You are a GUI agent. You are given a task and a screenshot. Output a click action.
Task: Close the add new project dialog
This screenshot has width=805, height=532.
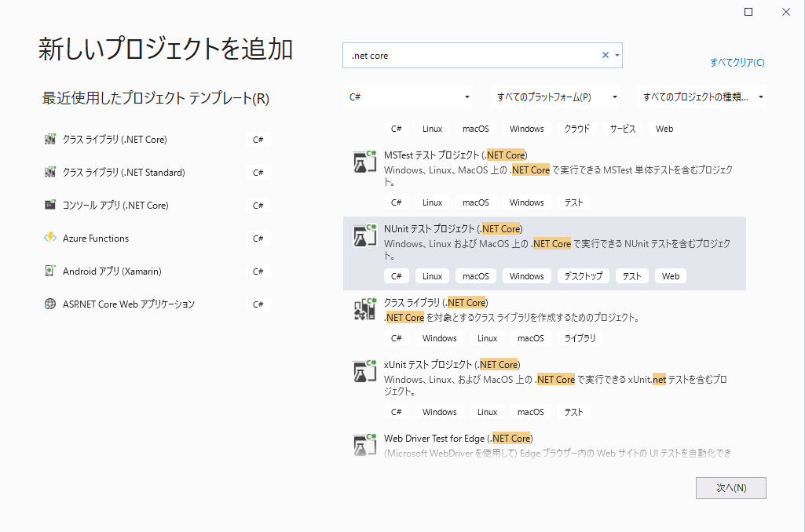point(786,12)
